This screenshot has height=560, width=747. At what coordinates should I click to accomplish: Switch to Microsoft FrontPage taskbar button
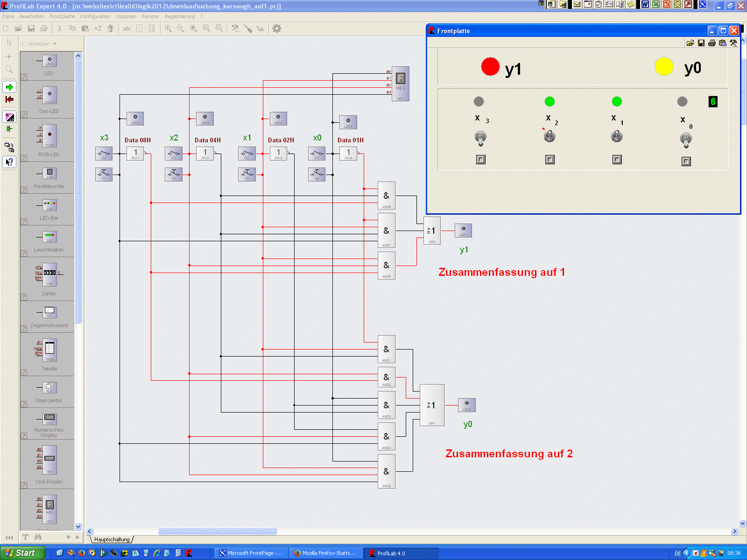coord(251,553)
